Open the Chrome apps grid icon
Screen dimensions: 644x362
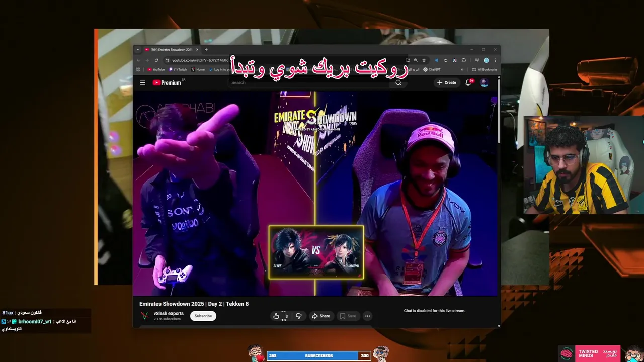click(138, 70)
